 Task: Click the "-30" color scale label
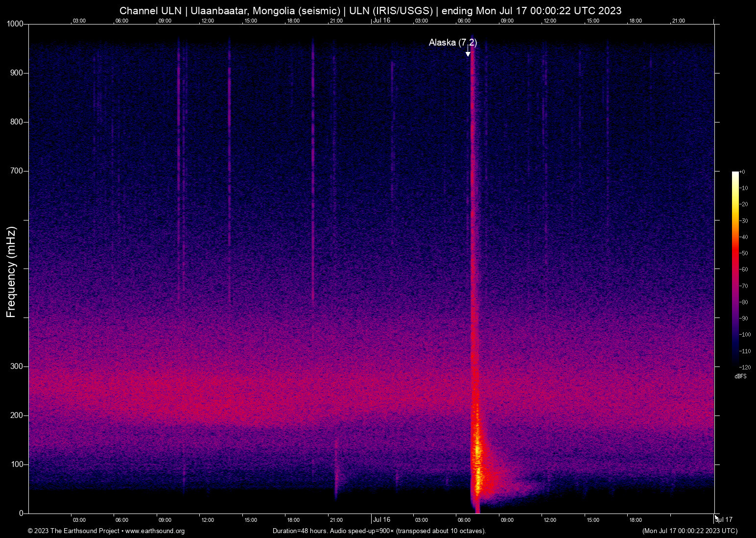[x=744, y=221]
